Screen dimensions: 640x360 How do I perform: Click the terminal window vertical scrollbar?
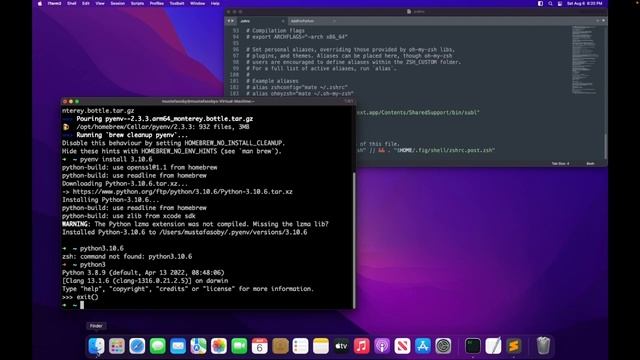(x=354, y=239)
